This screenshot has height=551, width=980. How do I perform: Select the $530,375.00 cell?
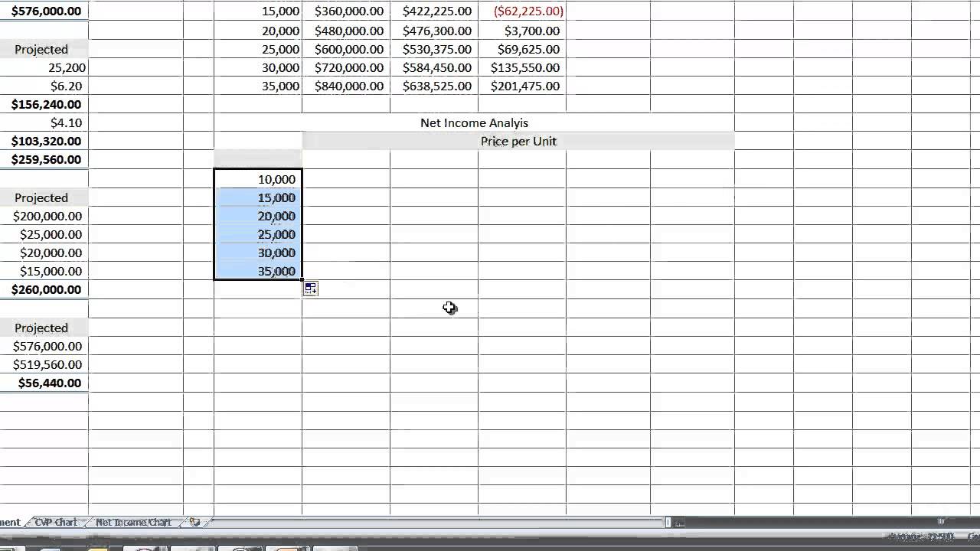pyautogui.click(x=434, y=49)
